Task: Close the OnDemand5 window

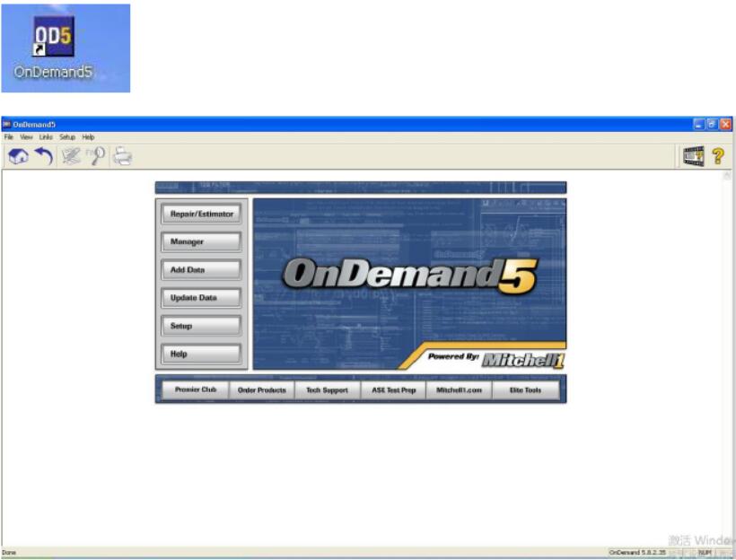Action: coord(725,124)
